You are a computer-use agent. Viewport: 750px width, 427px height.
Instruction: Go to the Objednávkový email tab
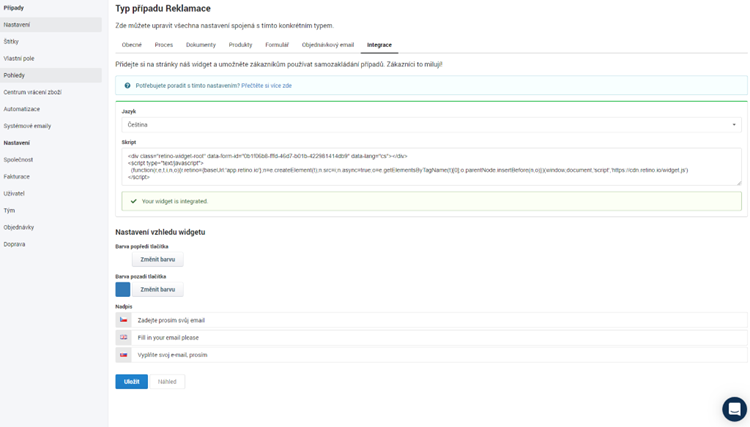[x=328, y=45]
